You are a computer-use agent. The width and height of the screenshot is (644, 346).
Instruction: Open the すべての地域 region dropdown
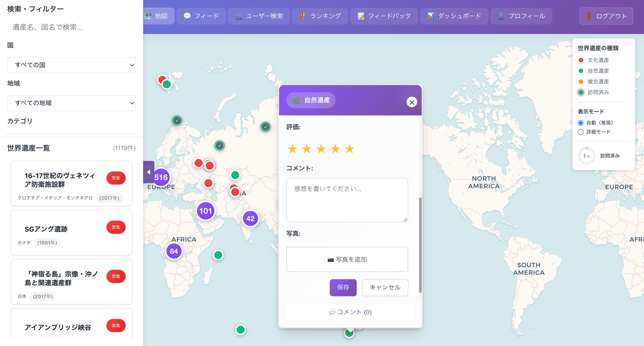tap(71, 103)
